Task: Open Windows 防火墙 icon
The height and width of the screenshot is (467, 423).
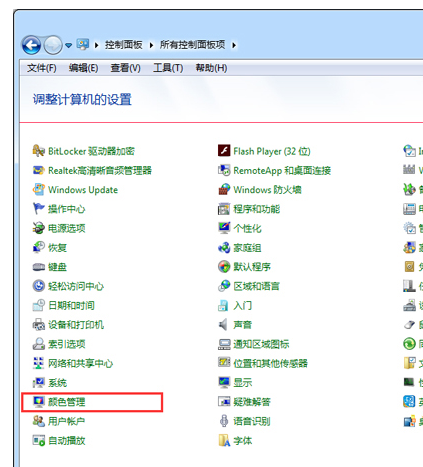Action: tap(224, 190)
